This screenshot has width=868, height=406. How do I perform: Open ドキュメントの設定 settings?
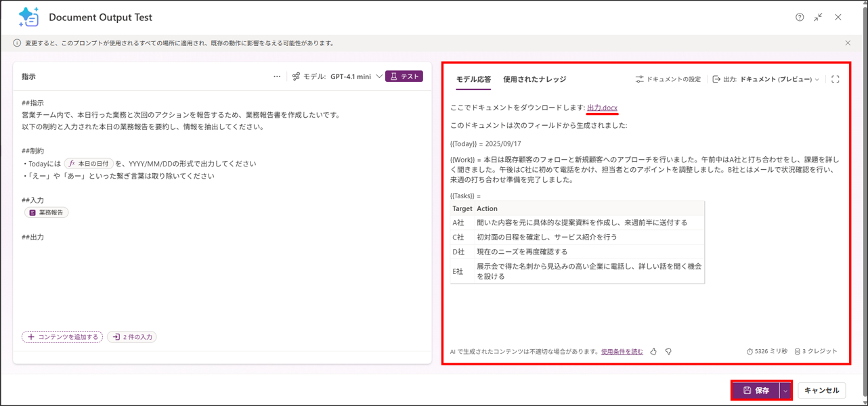point(668,79)
